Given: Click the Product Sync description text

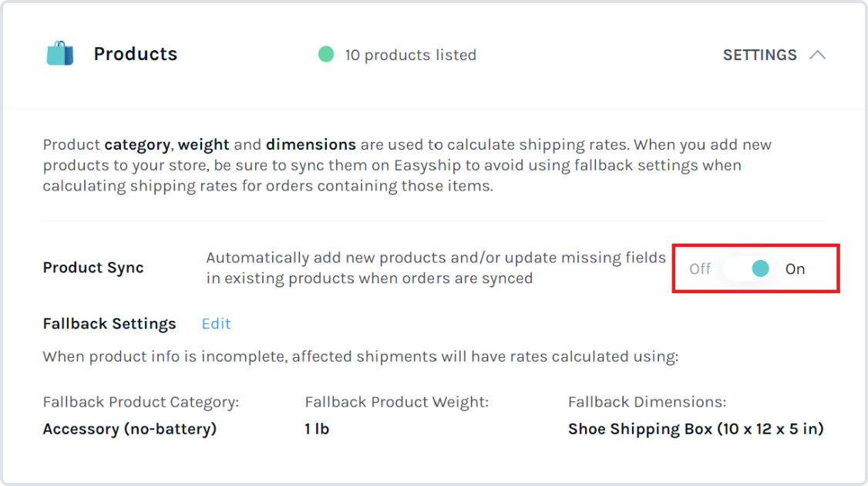Looking at the screenshot, I should [436, 268].
